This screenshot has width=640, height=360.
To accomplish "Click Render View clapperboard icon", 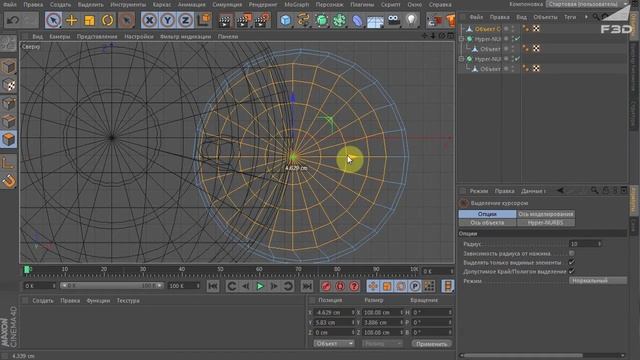I will [224, 20].
